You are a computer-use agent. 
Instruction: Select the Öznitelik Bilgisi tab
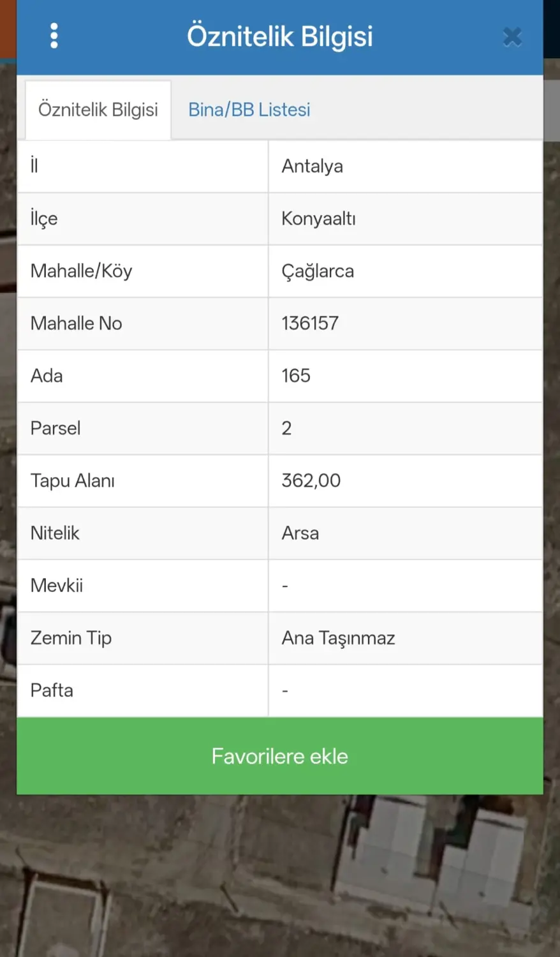pos(98,110)
